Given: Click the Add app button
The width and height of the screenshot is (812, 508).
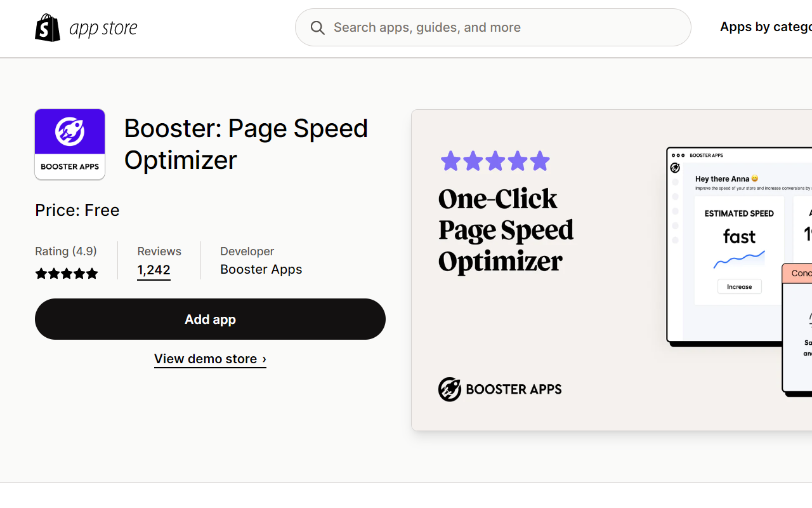Looking at the screenshot, I should click(210, 319).
